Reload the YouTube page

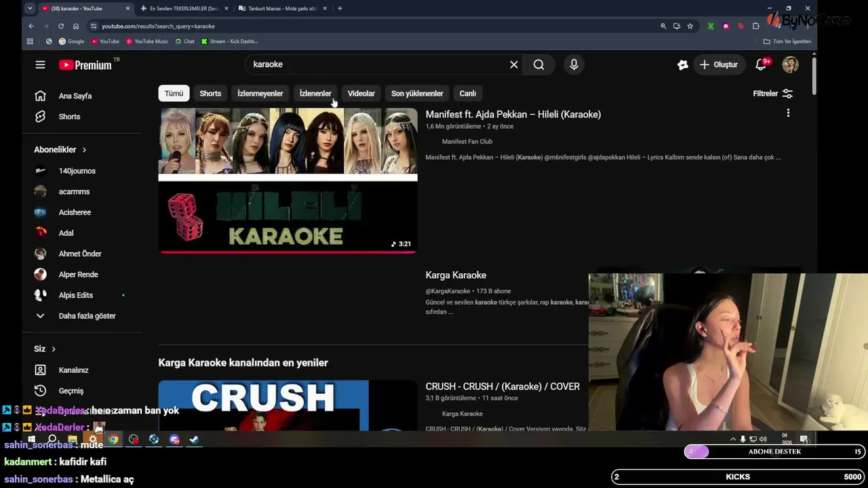[61, 26]
